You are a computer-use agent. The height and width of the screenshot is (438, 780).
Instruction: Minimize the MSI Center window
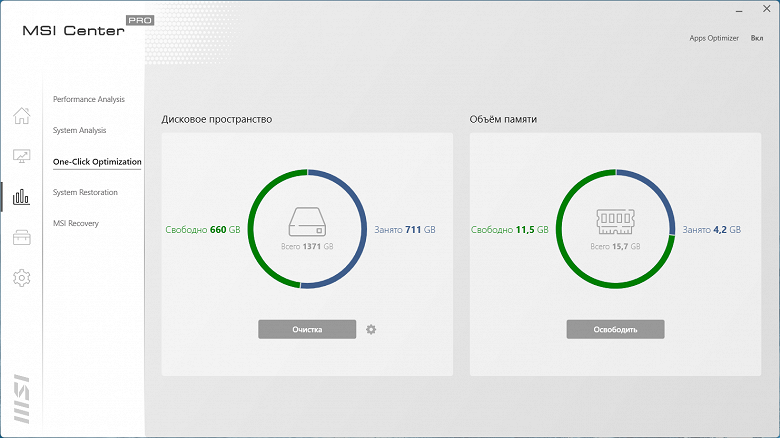[x=739, y=10]
